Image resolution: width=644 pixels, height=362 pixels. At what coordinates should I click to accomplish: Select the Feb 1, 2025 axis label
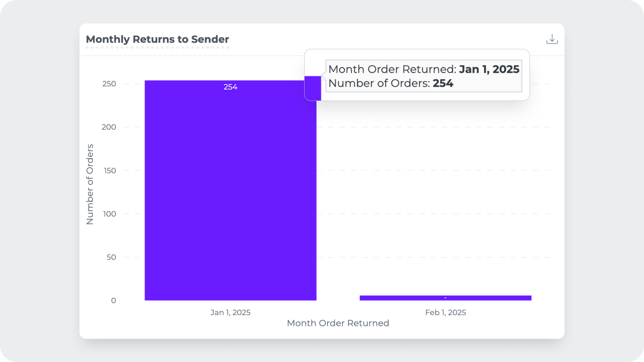(445, 312)
